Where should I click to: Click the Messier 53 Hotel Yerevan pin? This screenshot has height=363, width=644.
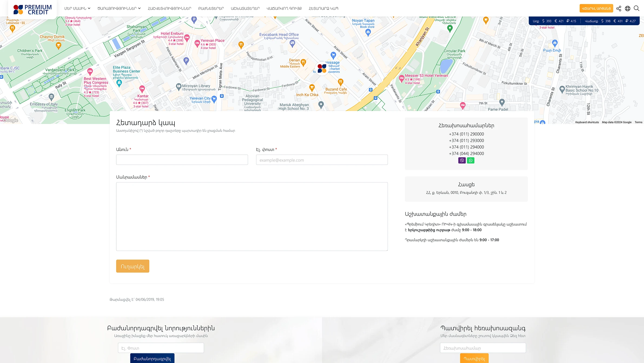(402, 79)
